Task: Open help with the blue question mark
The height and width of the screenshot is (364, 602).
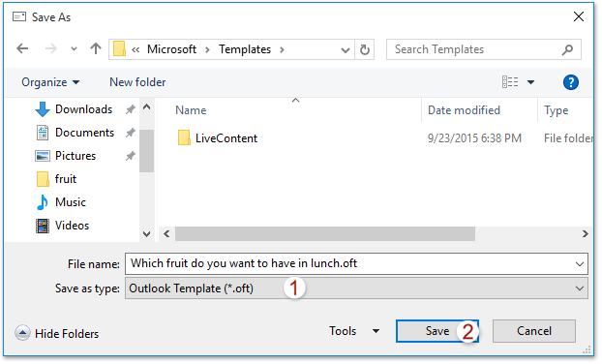Action: click(571, 82)
